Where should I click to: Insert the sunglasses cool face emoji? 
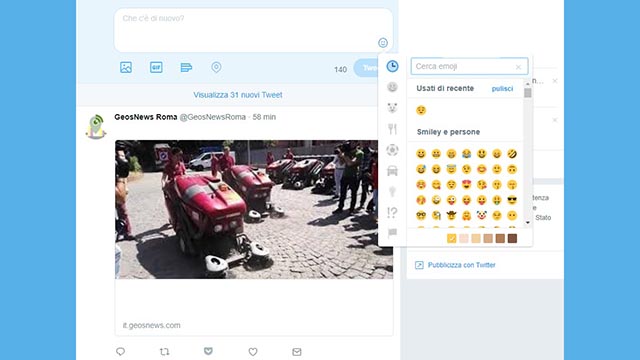click(512, 200)
